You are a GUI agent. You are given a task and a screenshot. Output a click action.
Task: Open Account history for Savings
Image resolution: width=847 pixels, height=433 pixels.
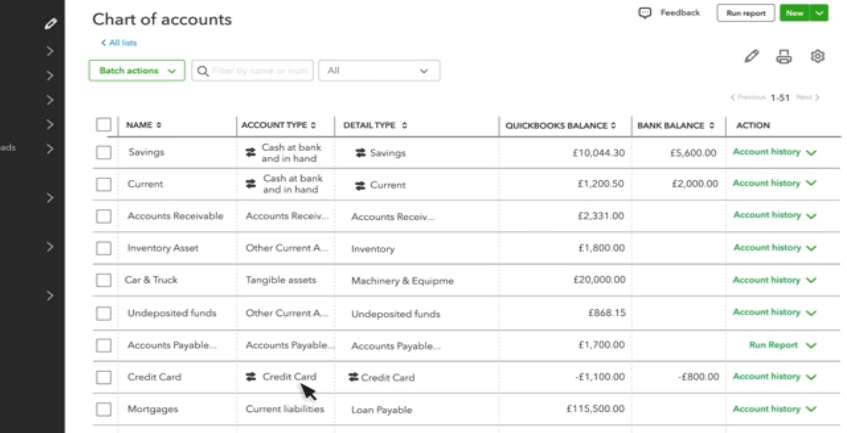(x=767, y=152)
